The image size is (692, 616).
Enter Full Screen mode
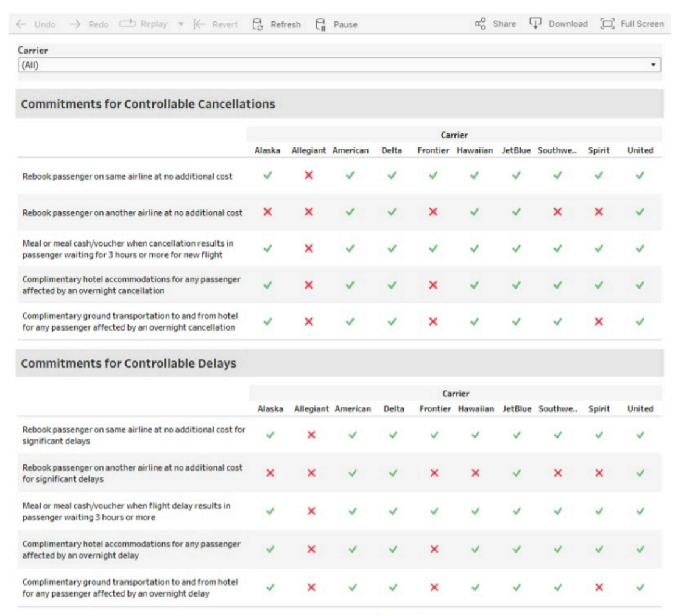(x=632, y=24)
